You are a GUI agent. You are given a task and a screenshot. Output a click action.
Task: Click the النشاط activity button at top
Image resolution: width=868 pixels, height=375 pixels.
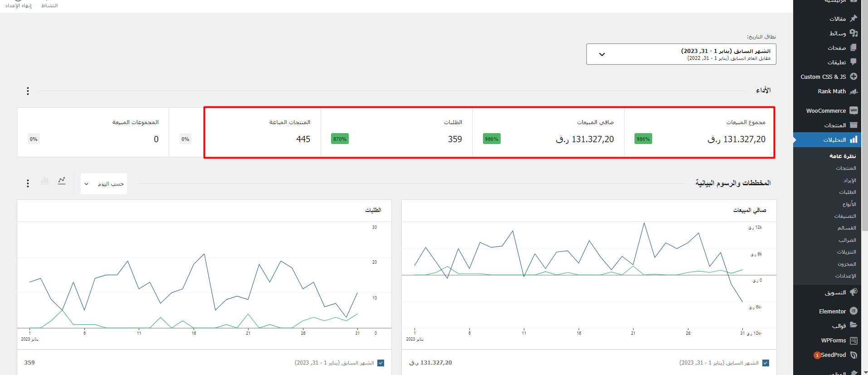[x=49, y=5]
